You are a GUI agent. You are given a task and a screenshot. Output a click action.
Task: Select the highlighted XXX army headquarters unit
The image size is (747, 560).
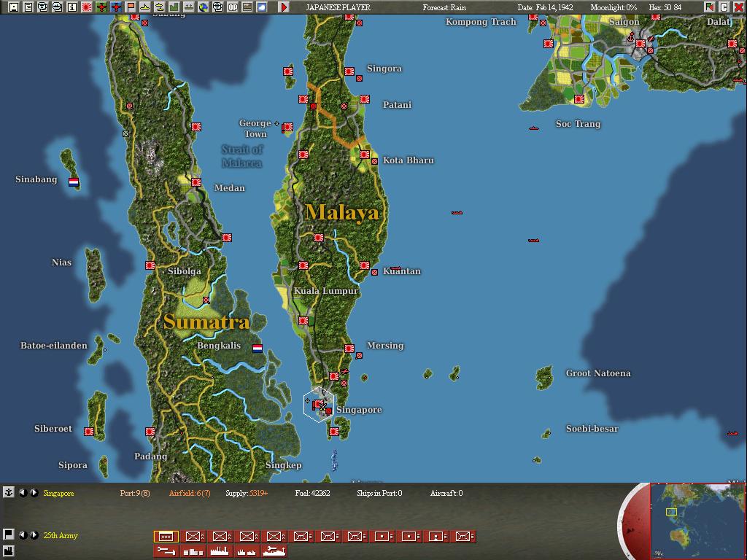166,536
